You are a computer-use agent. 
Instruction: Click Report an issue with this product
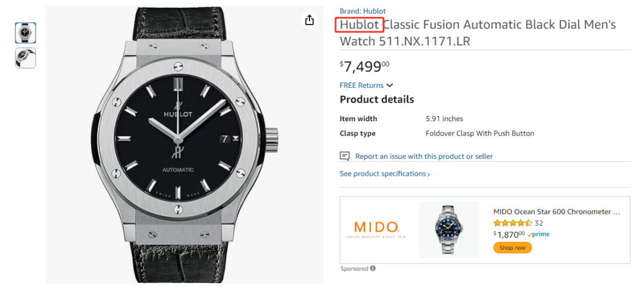click(x=424, y=156)
